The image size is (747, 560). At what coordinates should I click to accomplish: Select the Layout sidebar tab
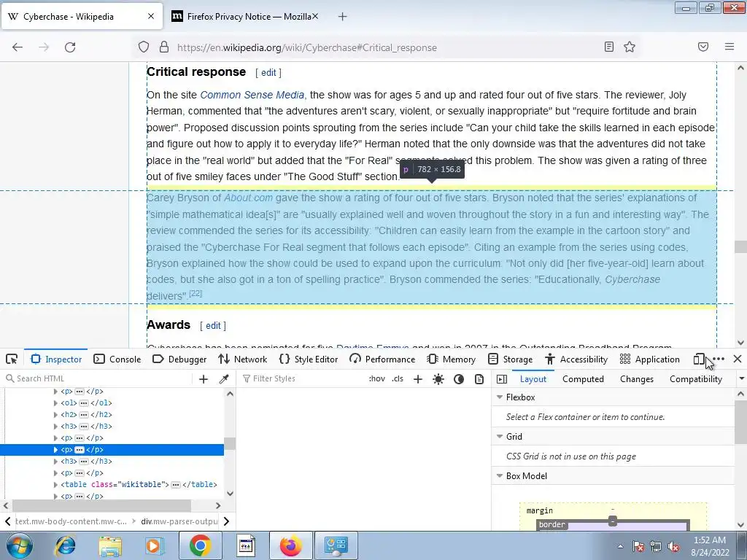(533, 379)
